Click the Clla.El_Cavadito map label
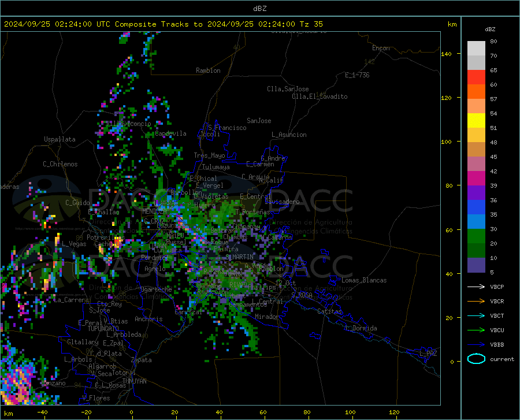Image resolution: width=520 pixels, height=420 pixels. 320,96
